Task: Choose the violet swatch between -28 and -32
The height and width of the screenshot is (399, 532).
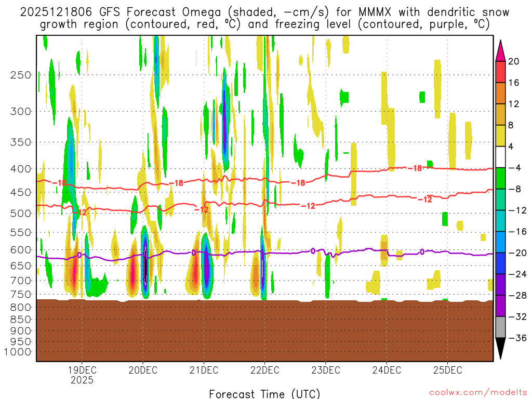Action: pyautogui.click(x=500, y=305)
